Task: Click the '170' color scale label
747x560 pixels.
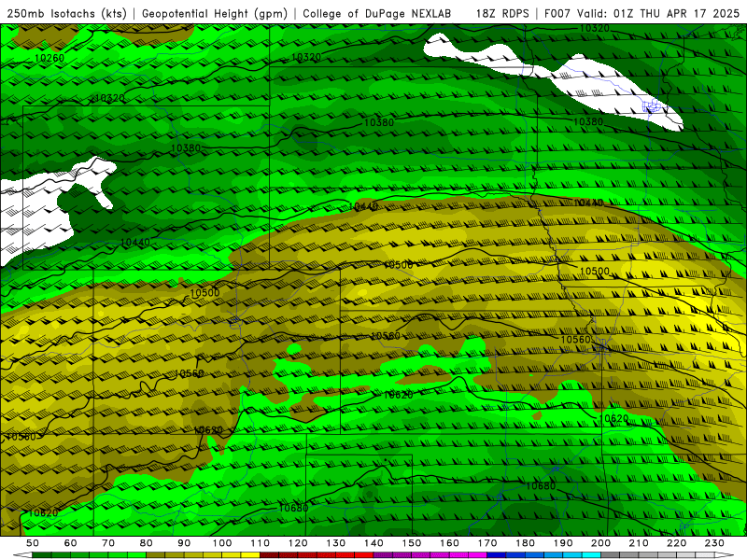Action: point(487,543)
